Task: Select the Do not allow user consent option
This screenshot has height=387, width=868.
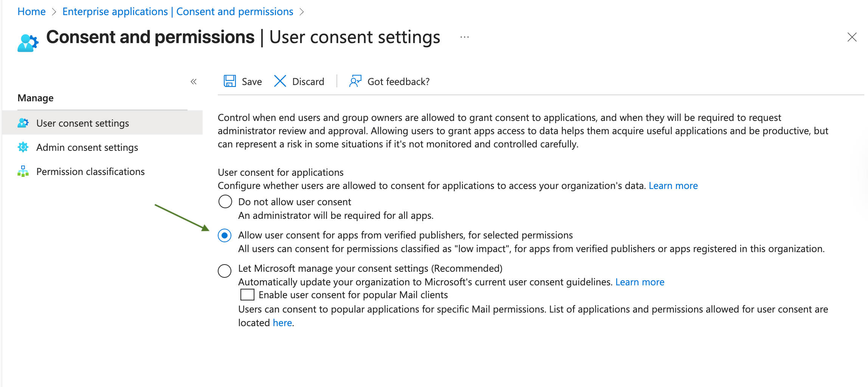Action: click(x=225, y=201)
